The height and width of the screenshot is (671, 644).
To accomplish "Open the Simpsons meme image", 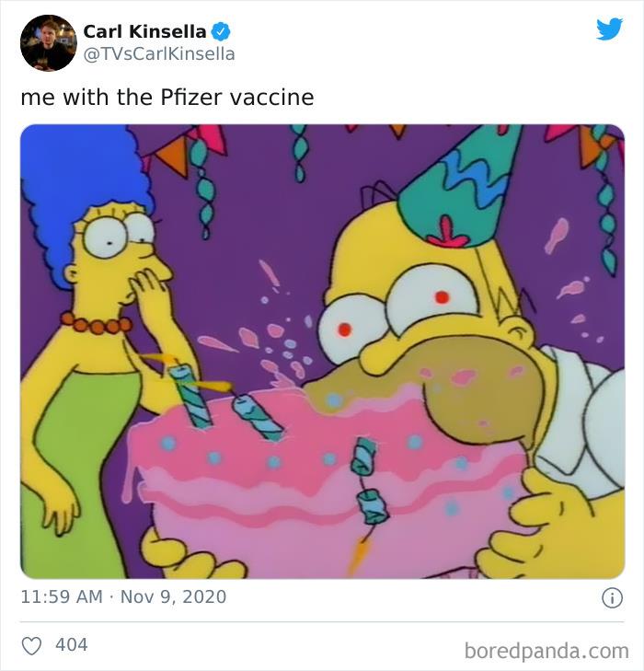I will coord(322,351).
